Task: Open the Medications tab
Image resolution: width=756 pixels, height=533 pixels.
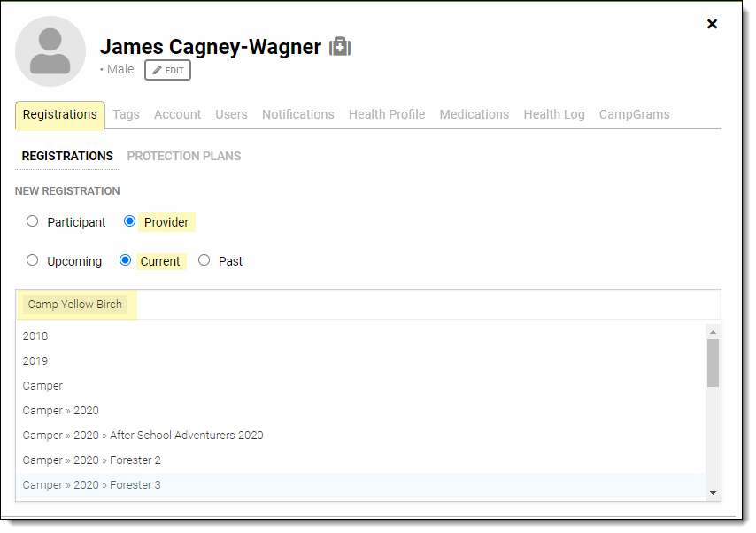Action: [474, 114]
